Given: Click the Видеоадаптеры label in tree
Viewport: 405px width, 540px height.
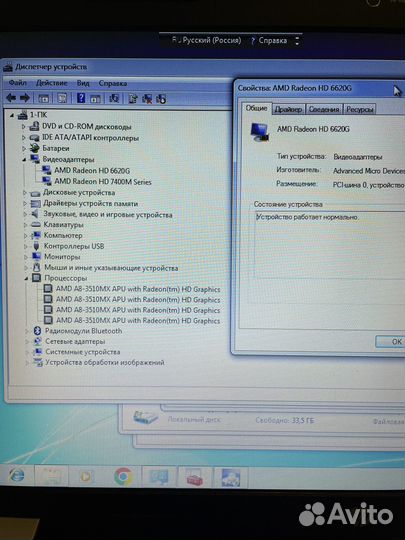Looking at the screenshot, I should [68, 159].
